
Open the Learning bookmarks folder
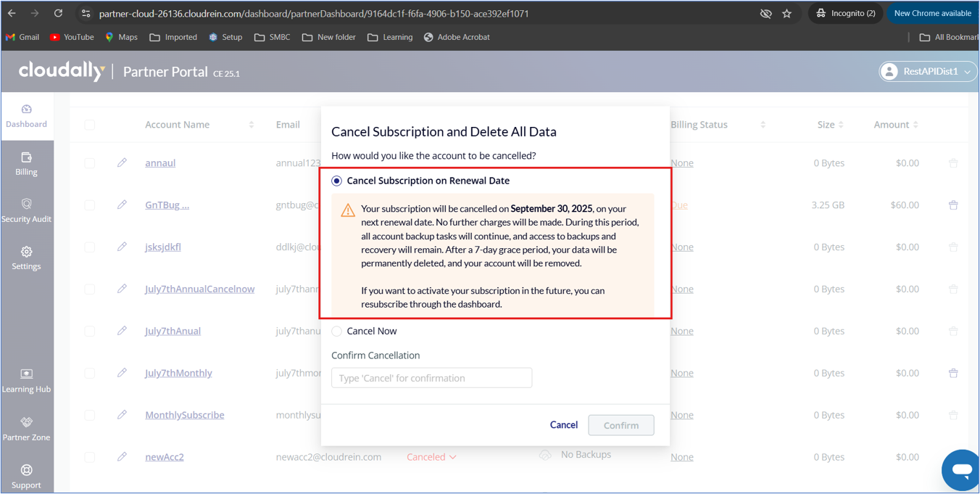[x=390, y=37]
